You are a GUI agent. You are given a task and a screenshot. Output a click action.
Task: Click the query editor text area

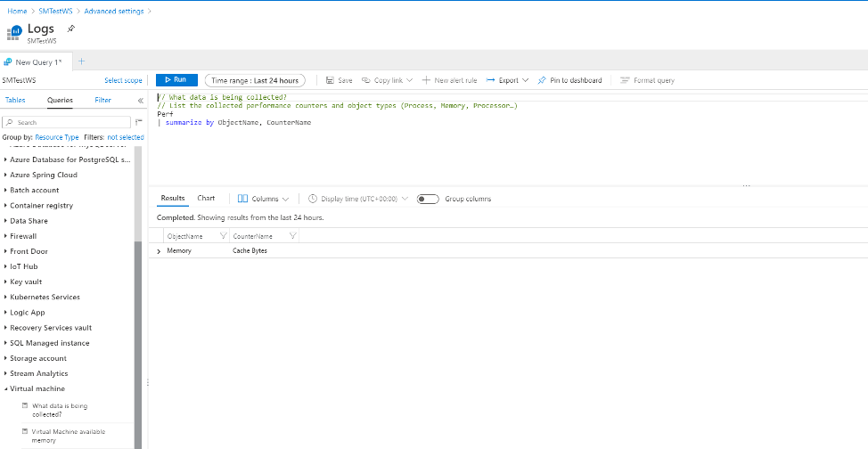[509, 138]
